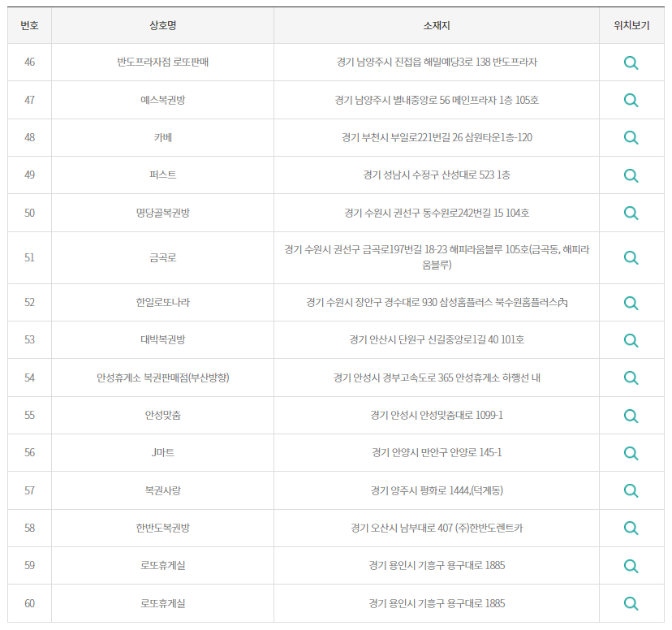672x630 pixels.
Task: View location icon in row 55 안성맞춤
Action: point(631,416)
